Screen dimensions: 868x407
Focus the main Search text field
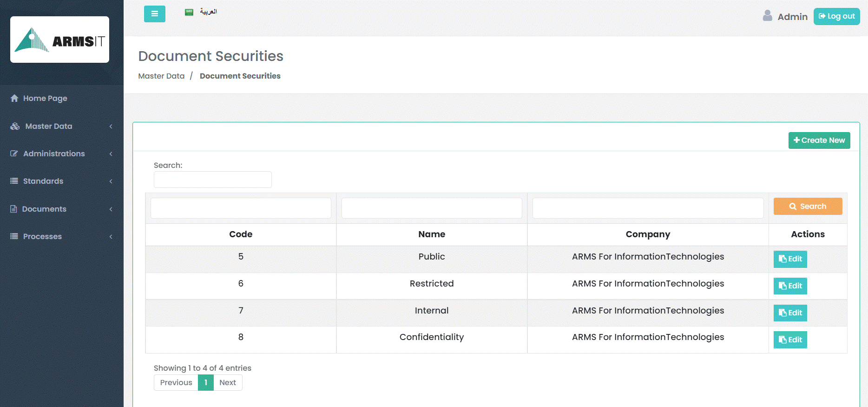pyautogui.click(x=212, y=180)
